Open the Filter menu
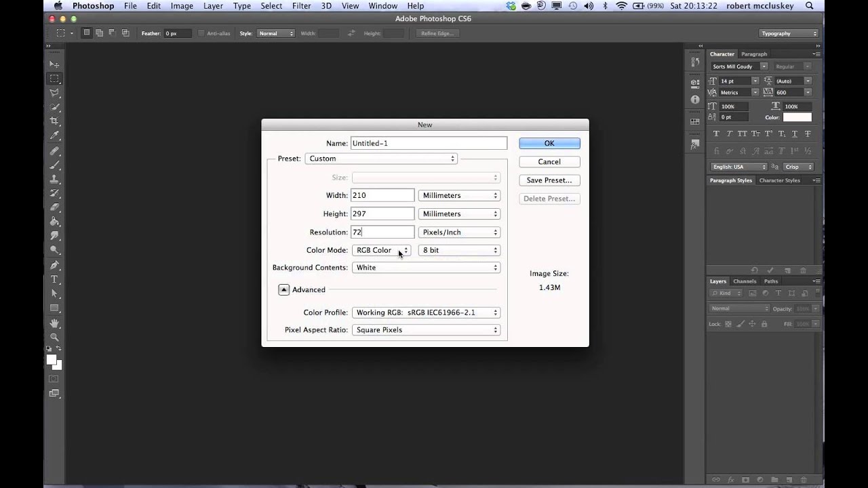The width and height of the screenshot is (868, 488). pyautogui.click(x=301, y=6)
